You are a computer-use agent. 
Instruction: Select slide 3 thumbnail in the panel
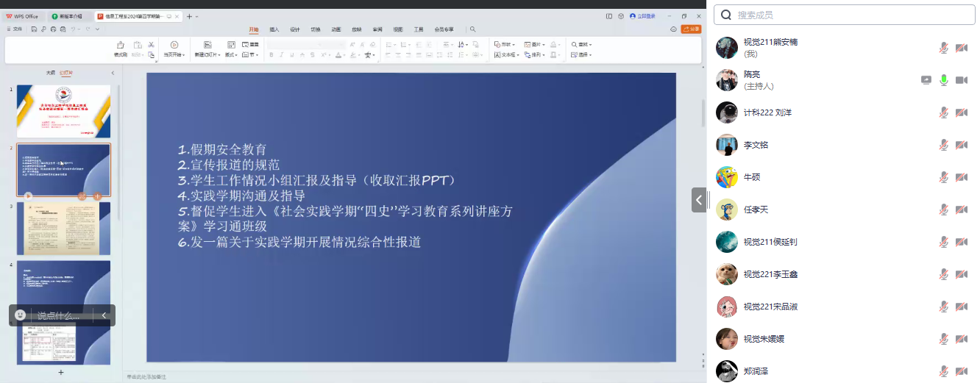(x=63, y=229)
